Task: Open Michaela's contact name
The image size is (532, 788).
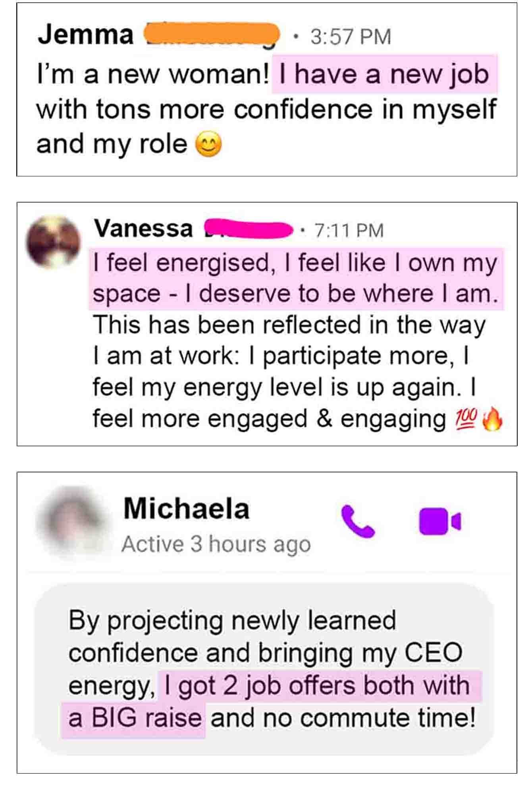Action: coord(186,508)
